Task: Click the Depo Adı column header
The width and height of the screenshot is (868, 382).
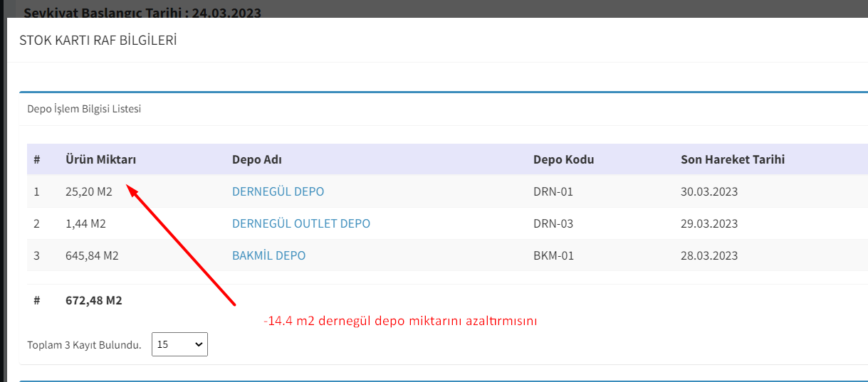Action: (256, 159)
